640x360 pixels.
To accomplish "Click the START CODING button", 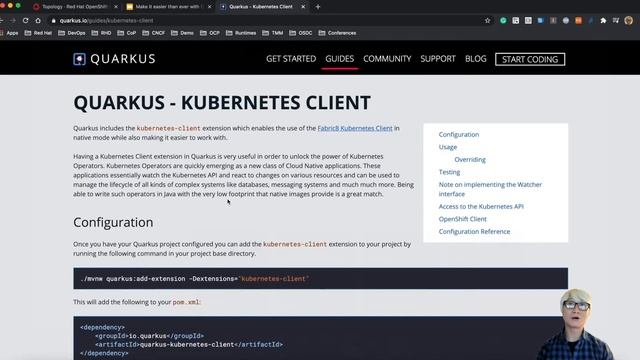I will pyautogui.click(x=530, y=59).
